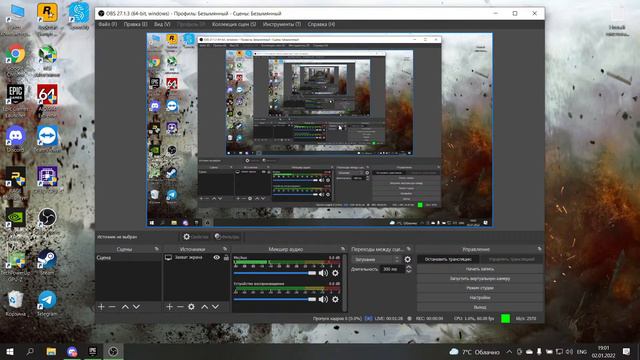
Task: Open Settings button in Controls
Action: [480, 298]
